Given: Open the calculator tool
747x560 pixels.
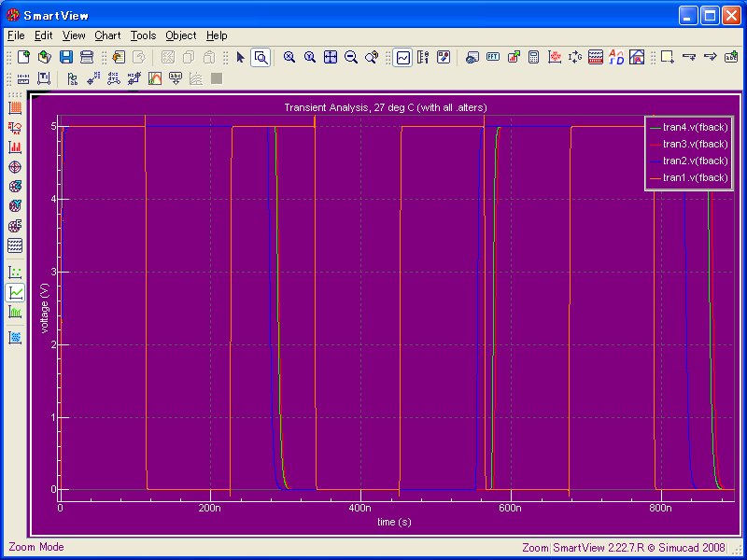Looking at the screenshot, I should click(534, 57).
